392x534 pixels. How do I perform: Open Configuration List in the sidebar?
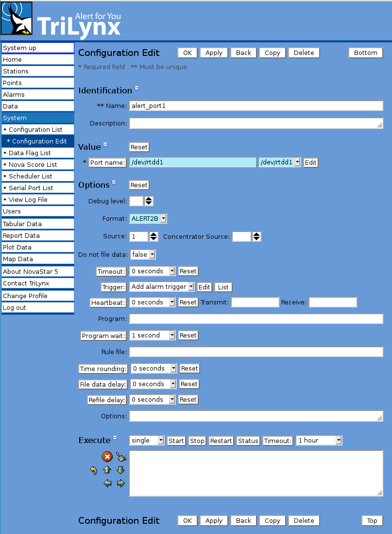coord(38,129)
